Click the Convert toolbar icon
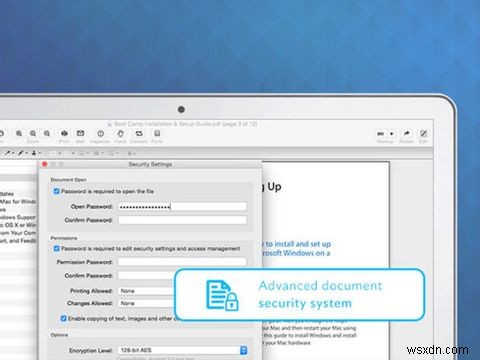The width and height of the screenshot is (480, 360). point(139,133)
